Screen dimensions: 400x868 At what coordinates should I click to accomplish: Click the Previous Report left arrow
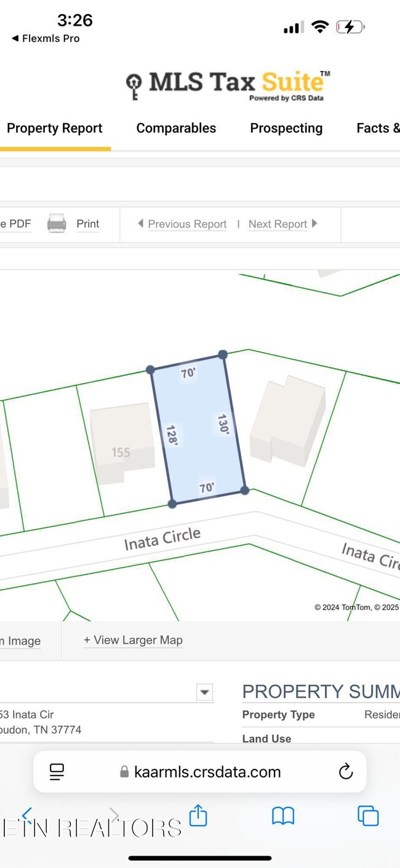tap(140, 223)
